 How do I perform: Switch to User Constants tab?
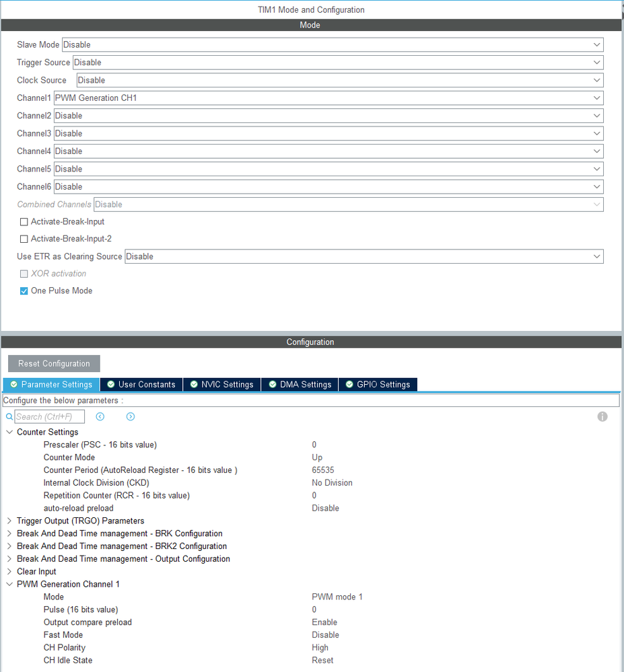pos(141,384)
